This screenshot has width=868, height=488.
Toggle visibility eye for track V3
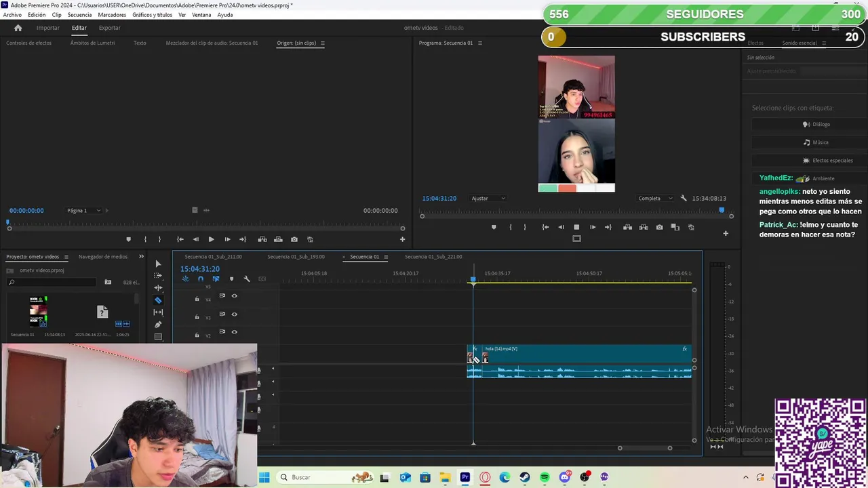point(235,314)
